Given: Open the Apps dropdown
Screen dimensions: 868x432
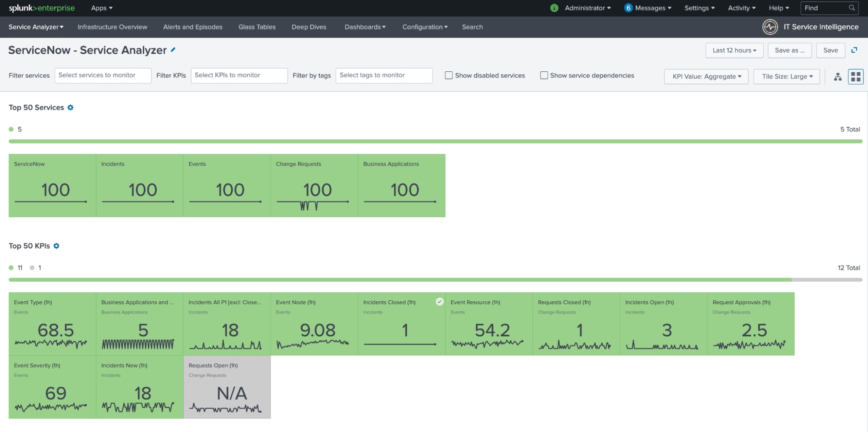Looking at the screenshot, I should coord(102,8).
